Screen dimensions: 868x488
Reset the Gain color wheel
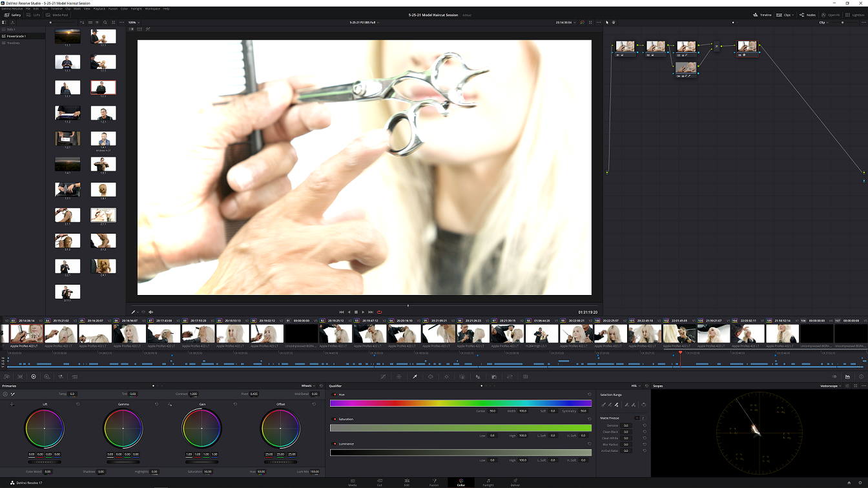pyautogui.click(x=235, y=404)
